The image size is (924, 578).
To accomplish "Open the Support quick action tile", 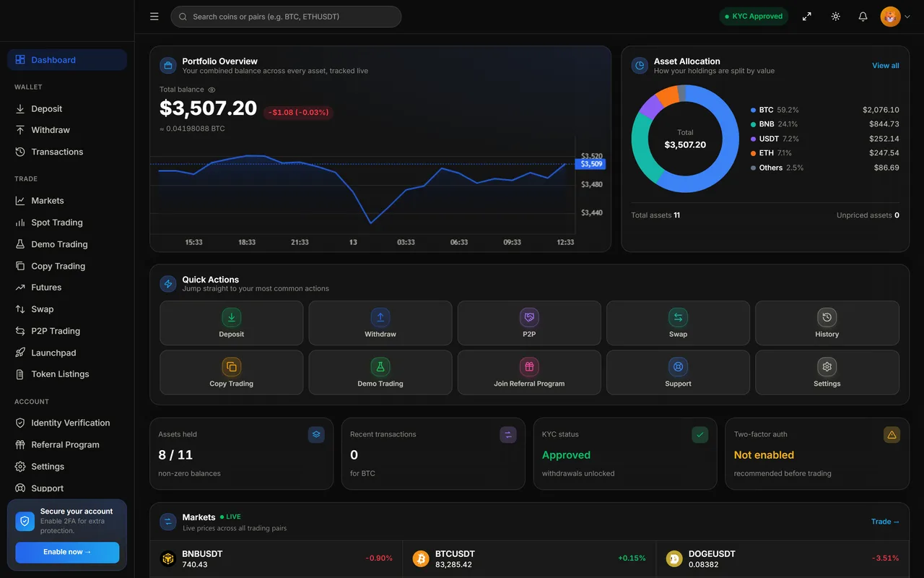I will click(x=678, y=373).
